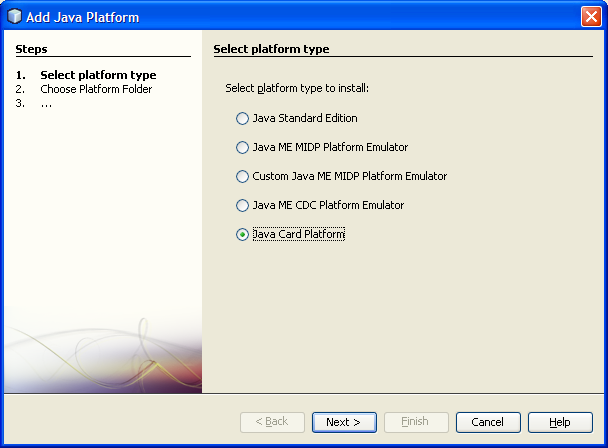Click the Java Card Platform radio button
This screenshot has width=608, height=448.
click(x=241, y=235)
